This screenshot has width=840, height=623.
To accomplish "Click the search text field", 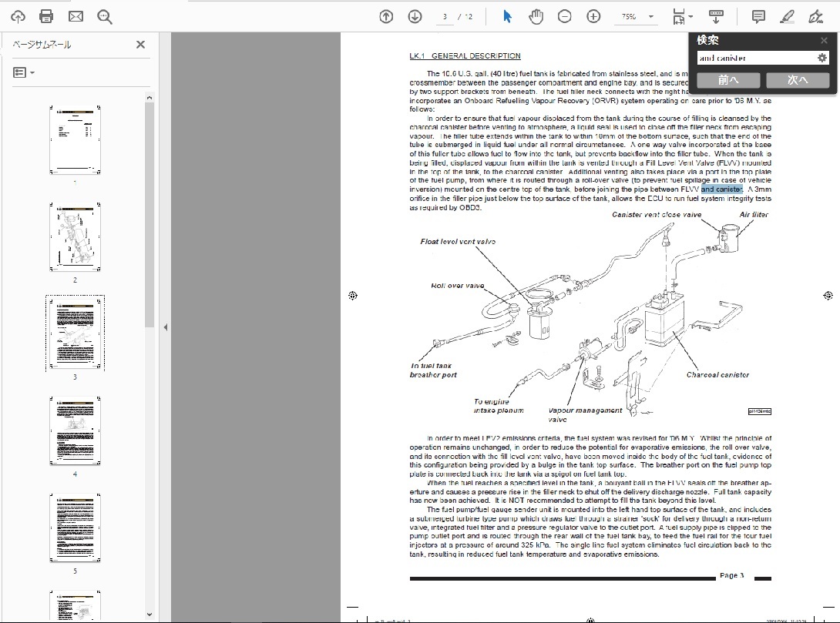I will (x=755, y=58).
